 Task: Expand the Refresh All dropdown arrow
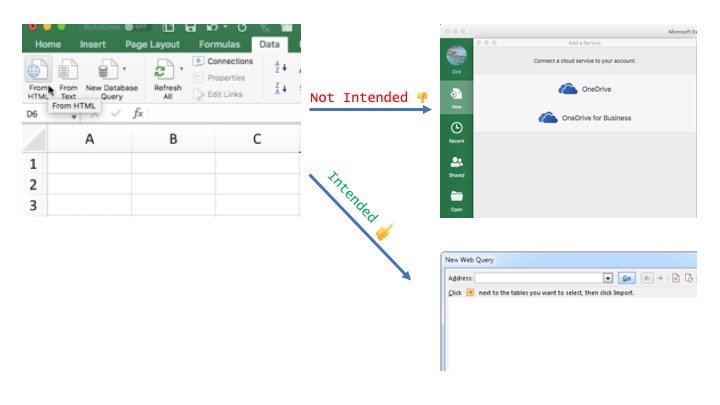[x=181, y=69]
